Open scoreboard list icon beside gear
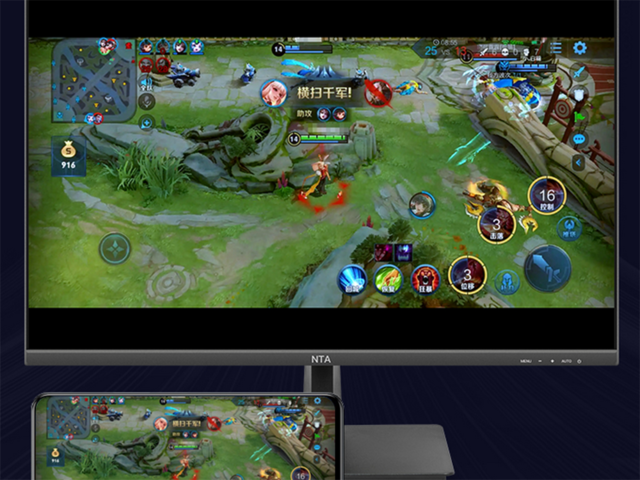640x480 pixels. coord(556,48)
